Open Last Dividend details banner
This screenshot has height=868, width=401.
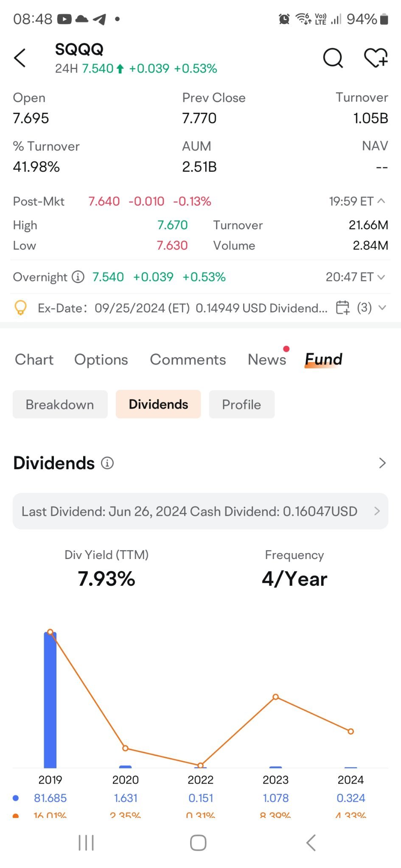[x=200, y=511]
